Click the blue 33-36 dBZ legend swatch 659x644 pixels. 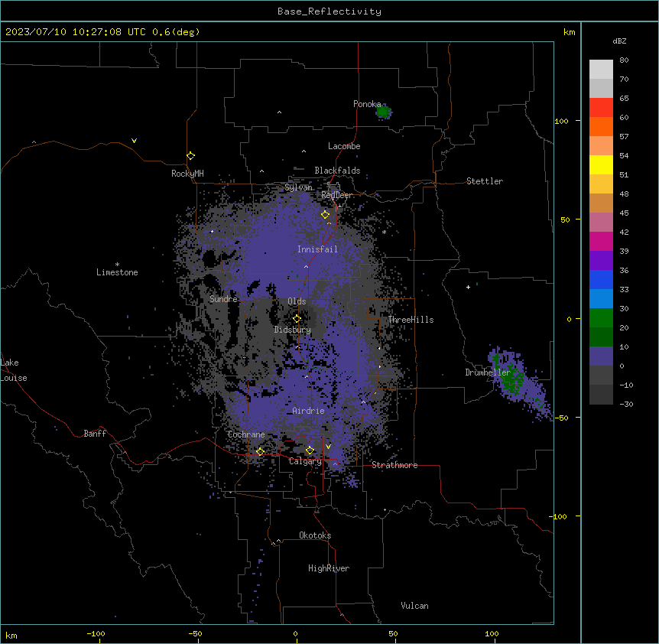tap(601, 279)
